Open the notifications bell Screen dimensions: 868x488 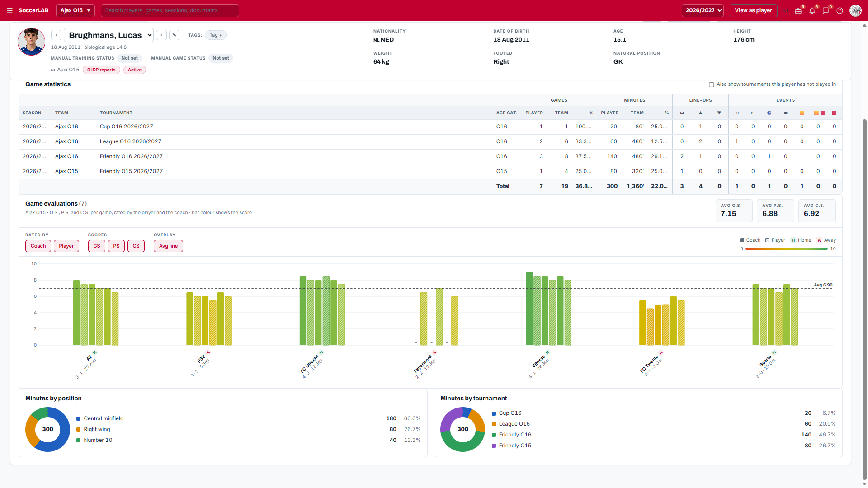812,10
